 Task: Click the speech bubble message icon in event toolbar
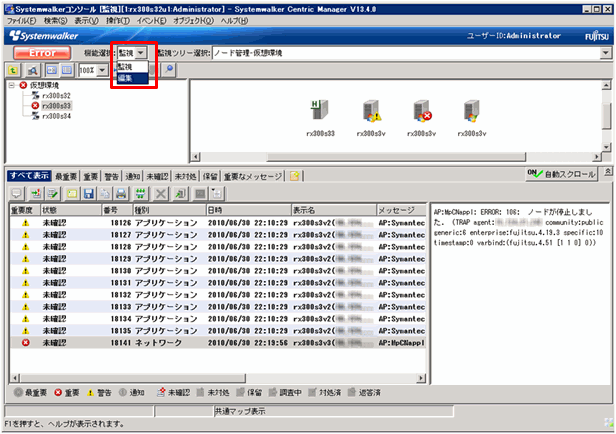coord(16,193)
